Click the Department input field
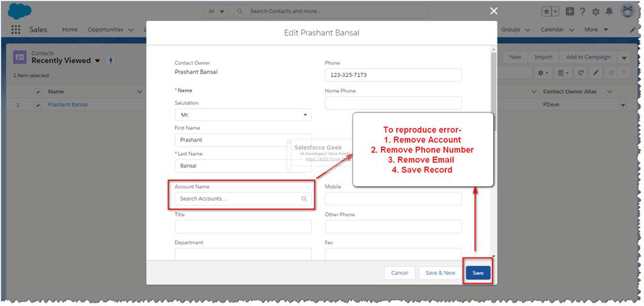The height and width of the screenshot is (306, 644). (x=243, y=254)
